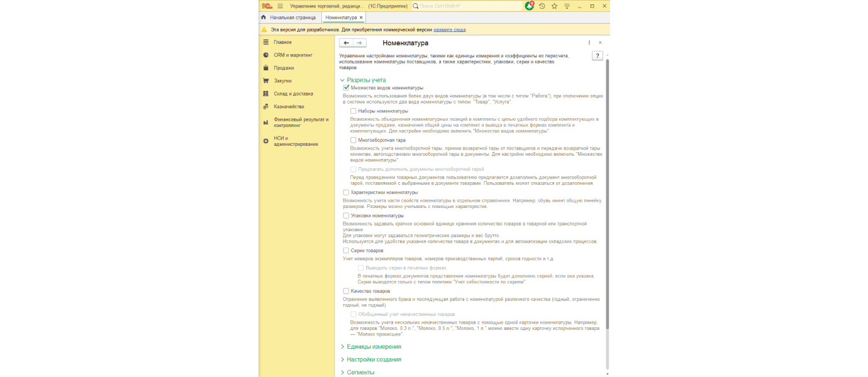This screenshot has height=377, width=868.
Task: Open help with the question mark button
Action: click(598, 56)
